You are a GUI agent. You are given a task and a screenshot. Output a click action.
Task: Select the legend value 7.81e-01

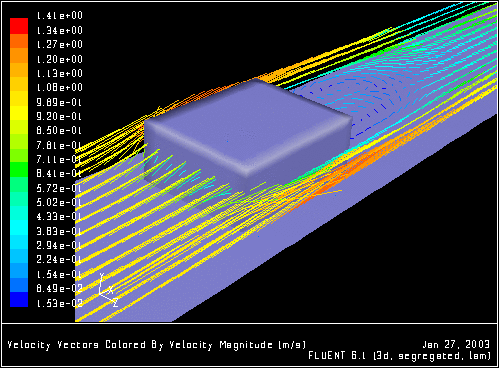[59, 145]
